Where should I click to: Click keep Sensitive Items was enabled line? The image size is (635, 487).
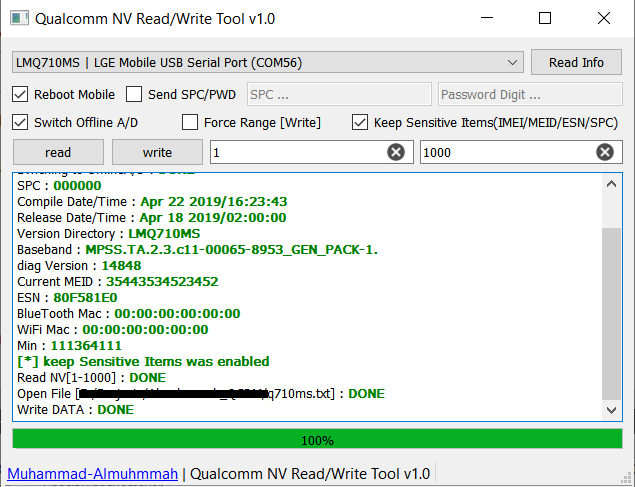click(x=143, y=361)
